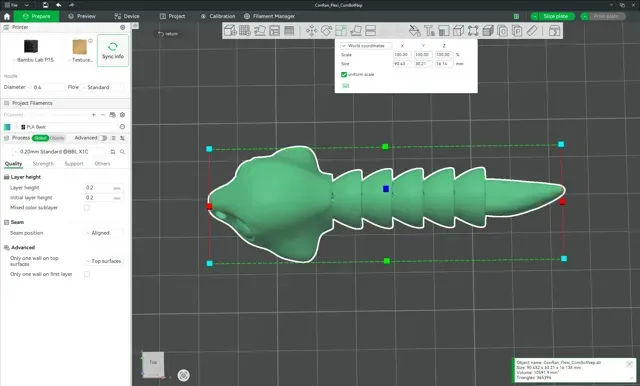This screenshot has height=386, width=640.
Task: Enable Mixed color sublayer checkbox
Action: tap(87, 208)
